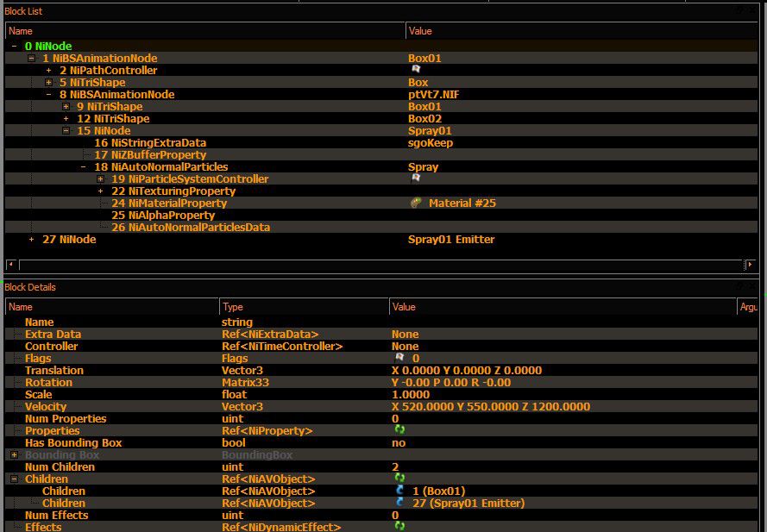The width and height of the screenshot is (767, 532).
Task: Collapse the 15 NiNode branch
Action: click(x=66, y=130)
